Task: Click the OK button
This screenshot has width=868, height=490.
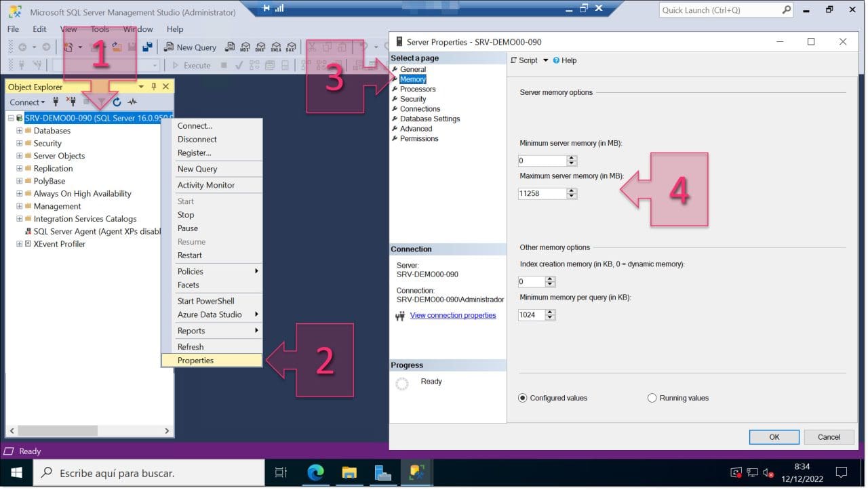Action: [x=774, y=437]
